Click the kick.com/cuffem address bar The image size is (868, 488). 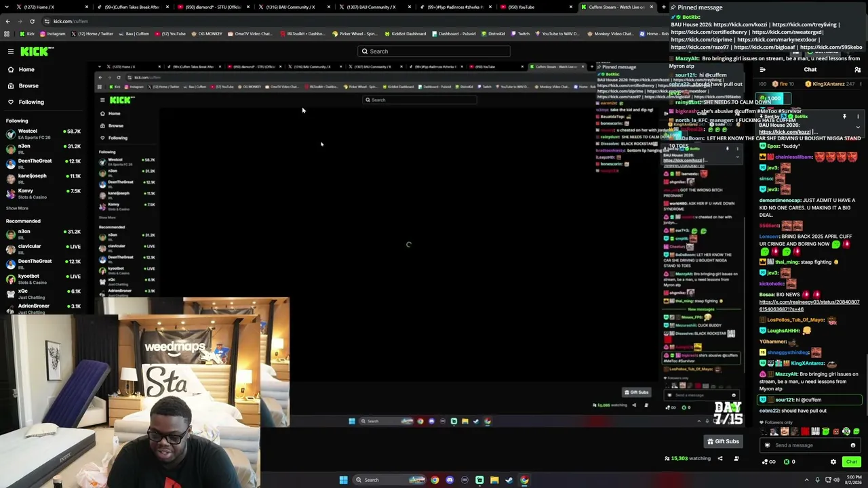coord(71,21)
